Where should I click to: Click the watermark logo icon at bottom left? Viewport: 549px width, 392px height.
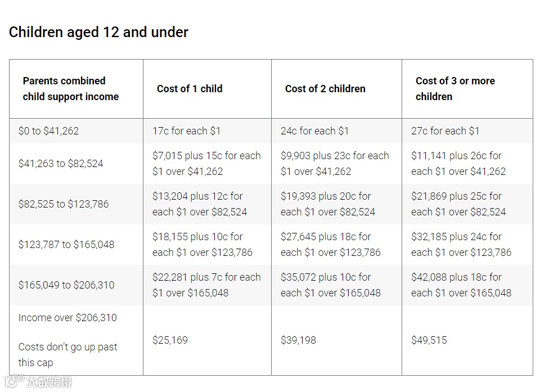tap(14, 381)
